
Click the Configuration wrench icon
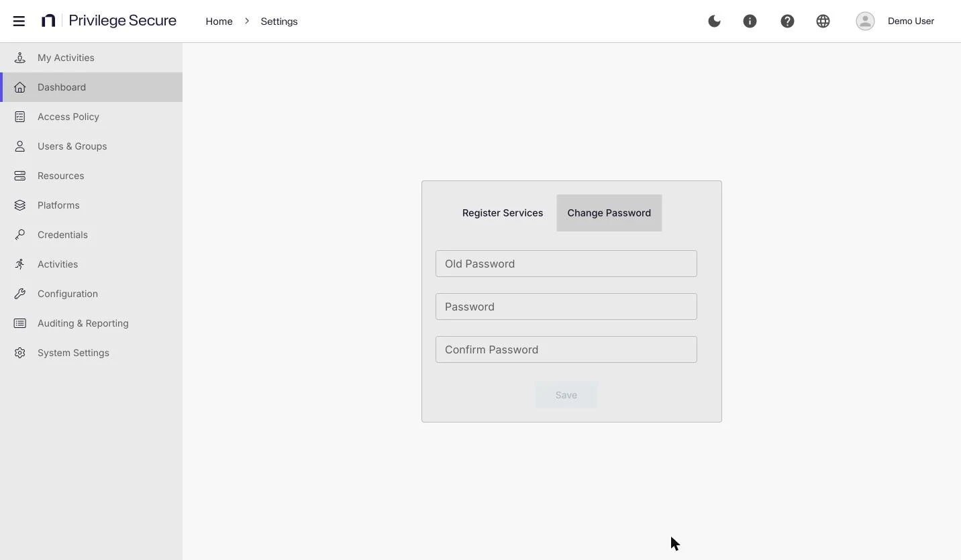[x=20, y=294]
